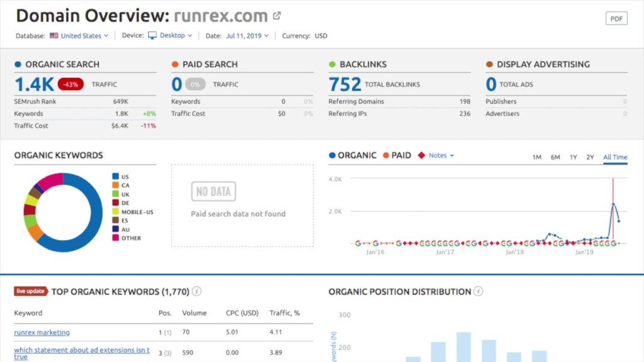Screen dimensions: 644x362
Task: Click the OTHER legend color swatch
Action: [x=116, y=238]
